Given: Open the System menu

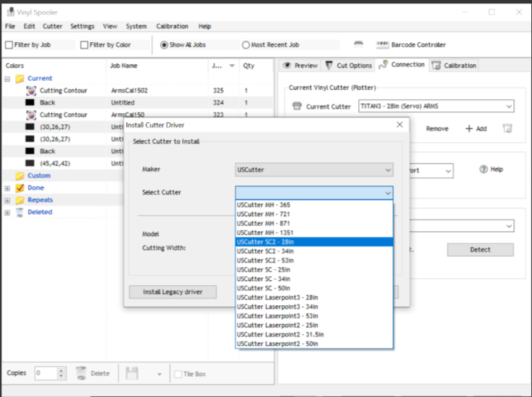Looking at the screenshot, I should (x=136, y=26).
